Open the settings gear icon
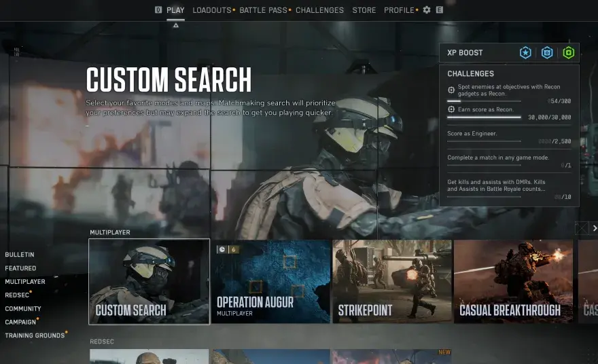The height and width of the screenshot is (364, 598). point(427,10)
